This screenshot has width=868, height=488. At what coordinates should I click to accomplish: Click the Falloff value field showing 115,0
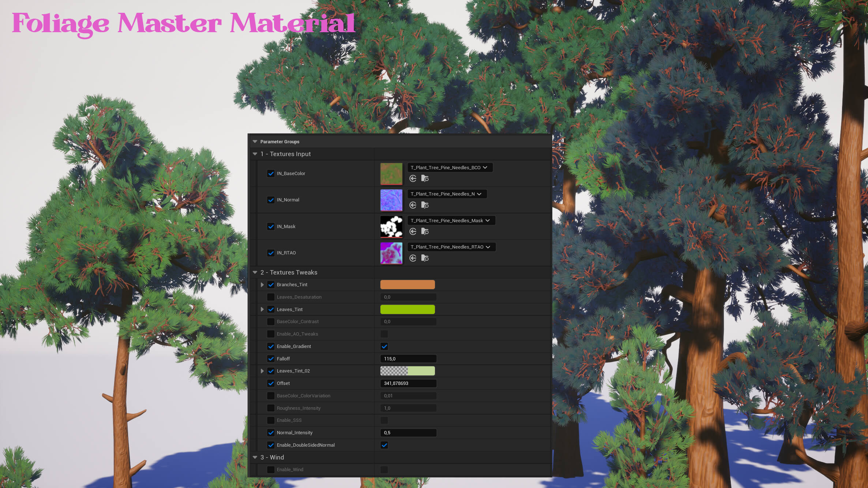click(x=408, y=359)
